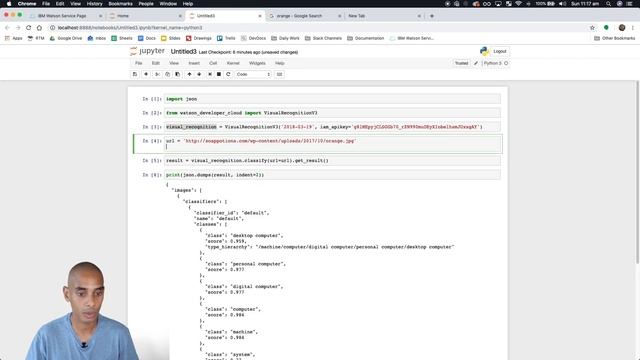Click the Logout button
Screen dimensions: 640x360
click(x=500, y=51)
